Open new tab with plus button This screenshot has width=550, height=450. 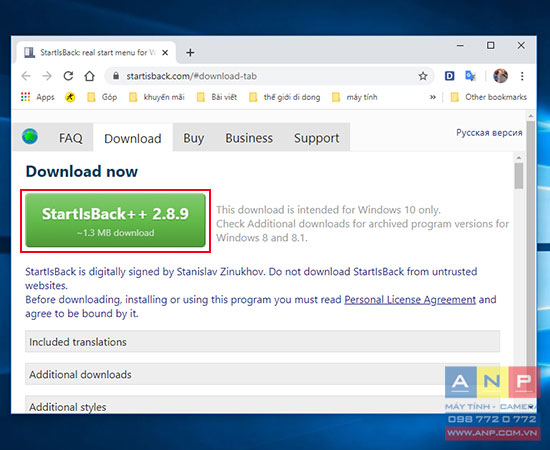[190, 53]
